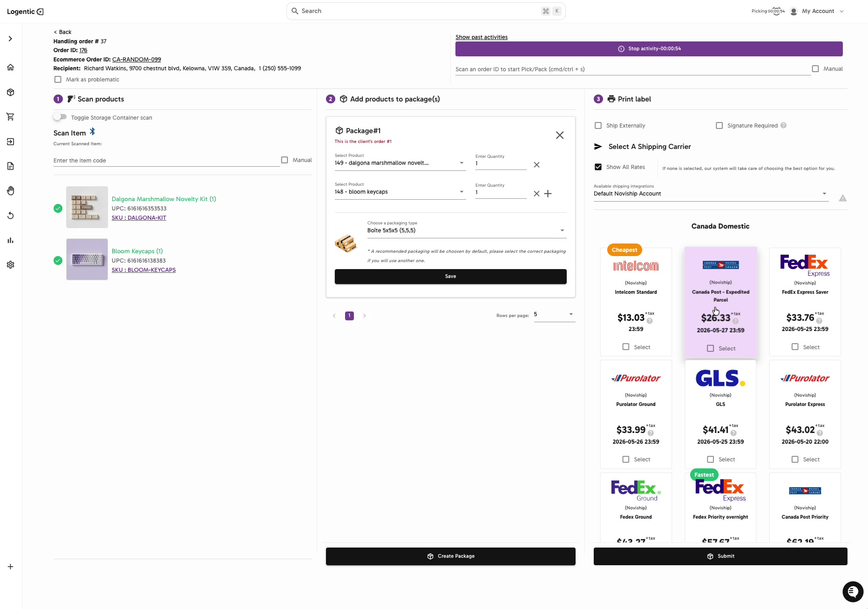Select GLS rate checkbox
The width and height of the screenshot is (868, 609).
[711, 459]
